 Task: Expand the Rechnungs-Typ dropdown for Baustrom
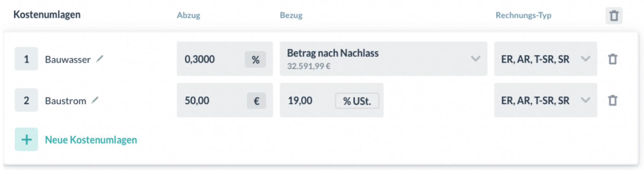pos(585,100)
